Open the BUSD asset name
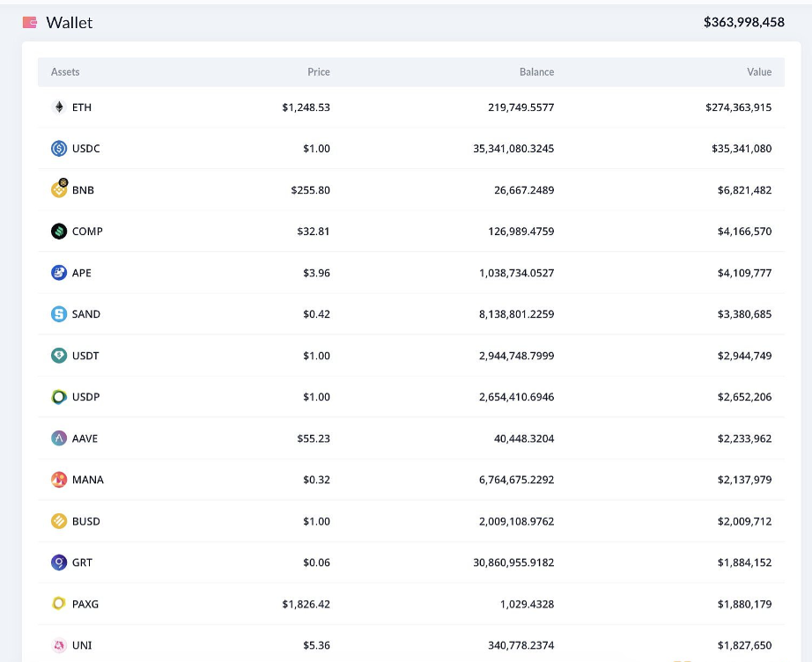This screenshot has width=812, height=662. [86, 521]
